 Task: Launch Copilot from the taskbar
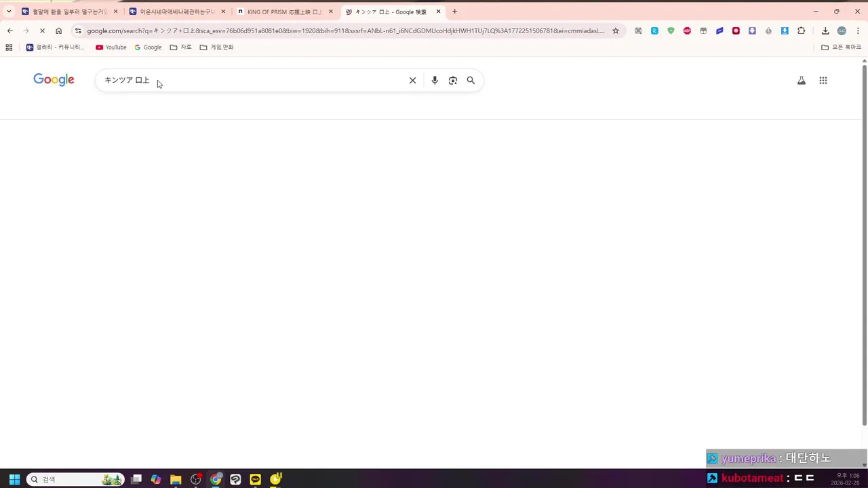point(156,479)
